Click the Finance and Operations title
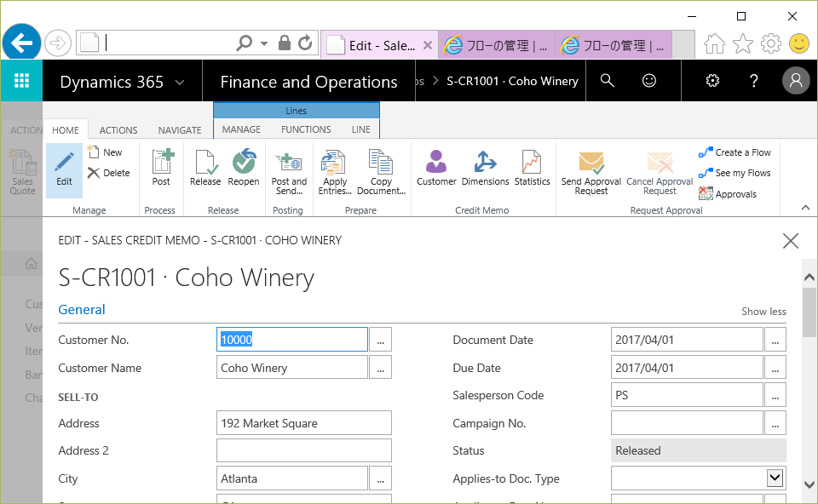Viewport: 818px width, 504px height. click(308, 82)
